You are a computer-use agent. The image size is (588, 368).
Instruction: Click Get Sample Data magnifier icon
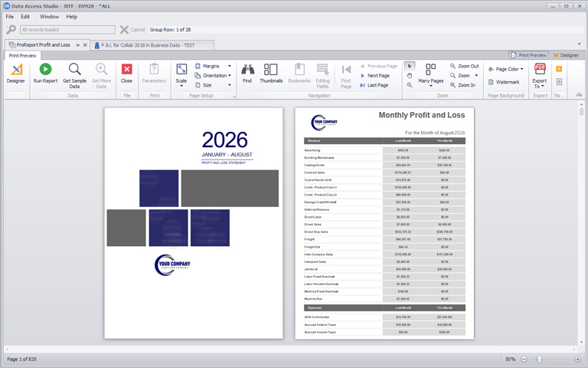75,70
